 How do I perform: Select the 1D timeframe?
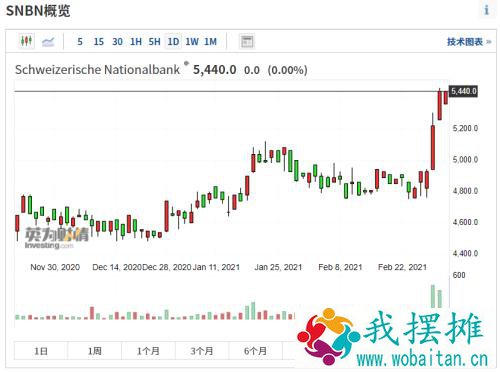(x=173, y=42)
